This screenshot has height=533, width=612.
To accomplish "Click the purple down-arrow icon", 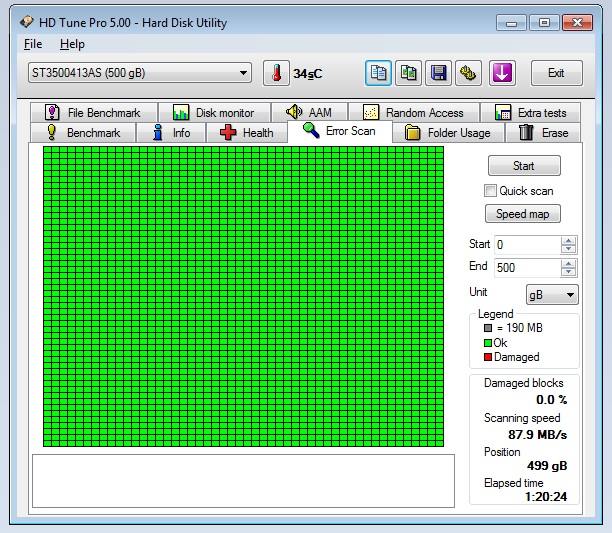I will tap(502, 73).
